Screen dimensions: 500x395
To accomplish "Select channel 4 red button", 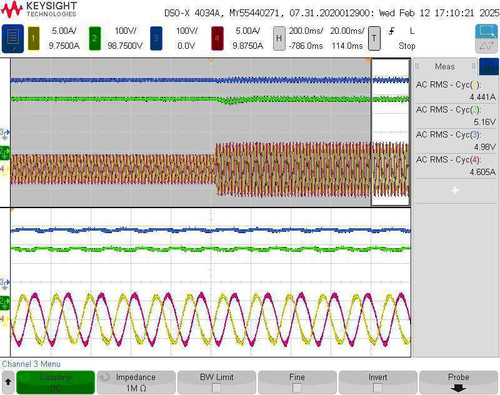I will click(x=217, y=38).
